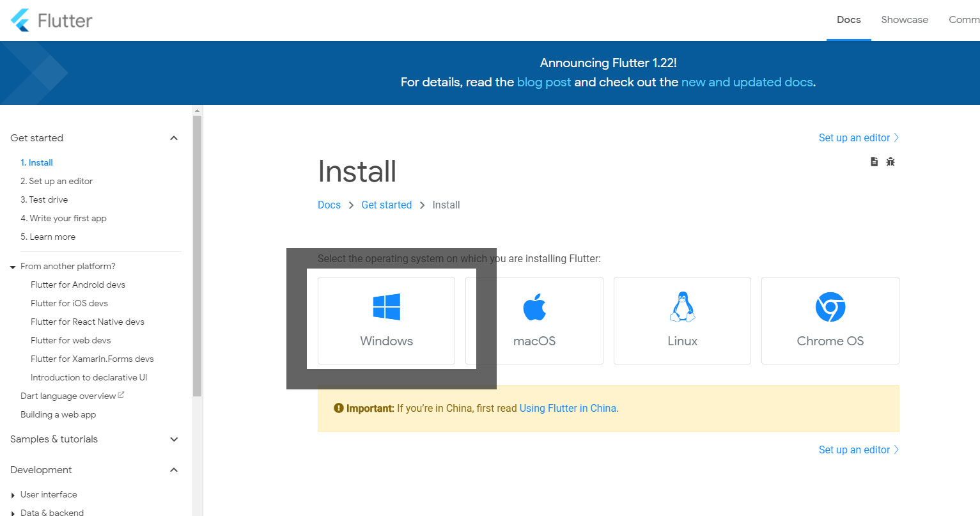Open Dart language overview external link
Image resolution: width=980 pixels, height=516 pixels.
(x=72, y=396)
